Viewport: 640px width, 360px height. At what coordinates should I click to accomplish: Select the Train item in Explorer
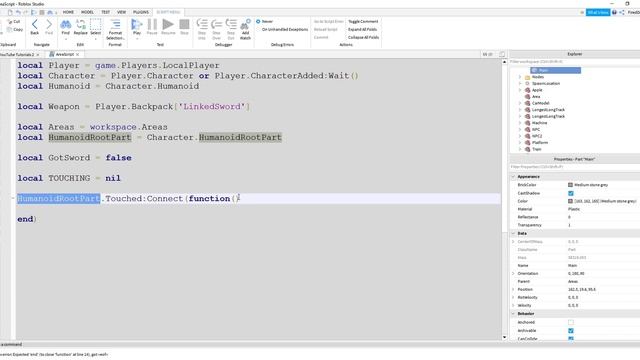pos(536,149)
